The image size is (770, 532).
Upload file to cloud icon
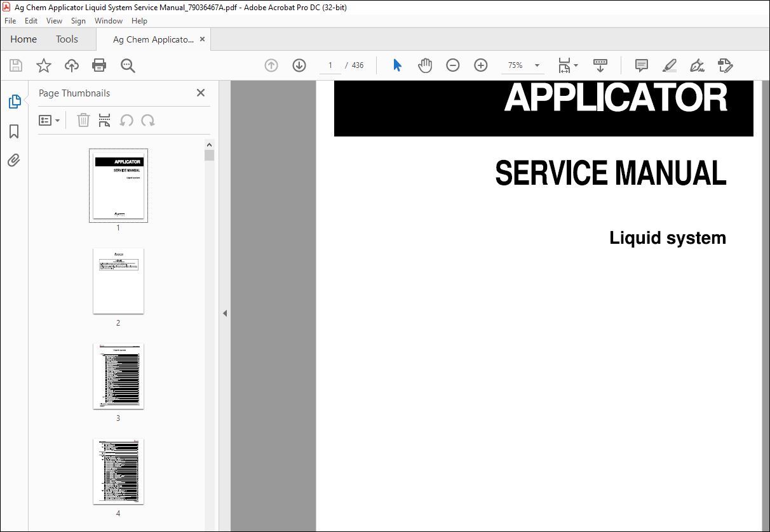click(72, 65)
